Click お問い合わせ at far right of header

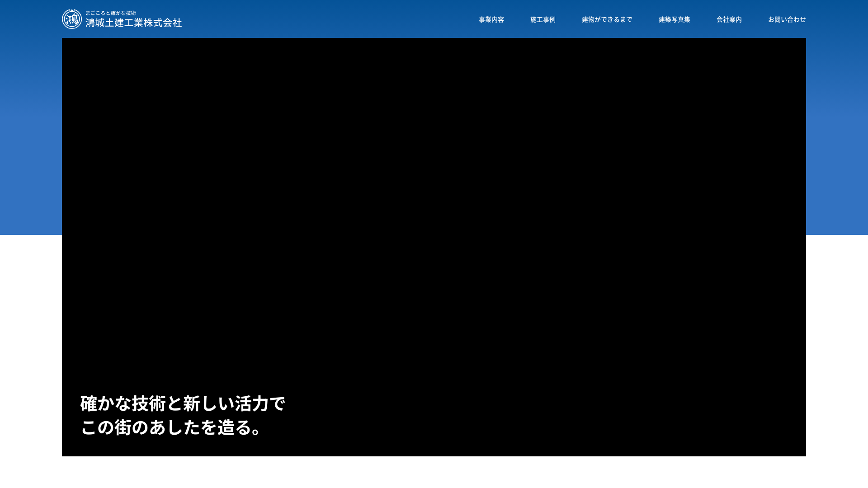pos(787,19)
